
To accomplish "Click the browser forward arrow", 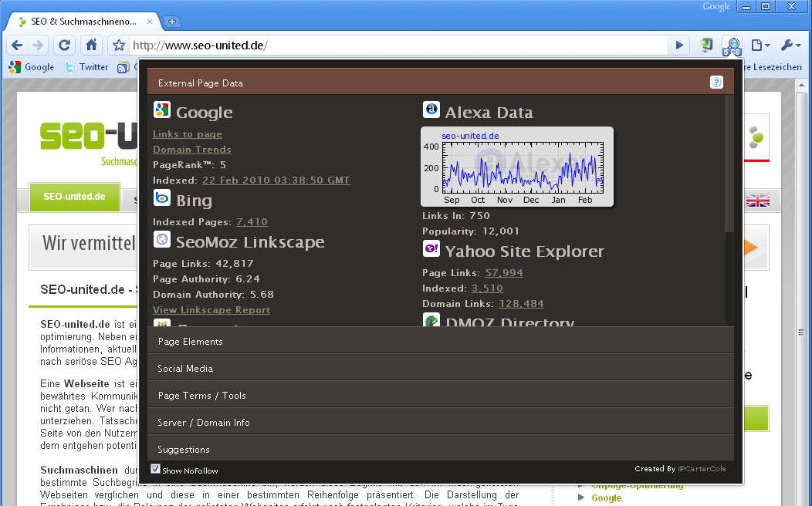I will (x=38, y=46).
